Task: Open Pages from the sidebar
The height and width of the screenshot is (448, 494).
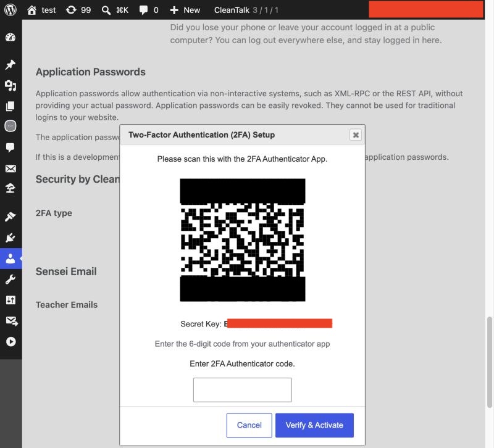Action: coord(10,106)
